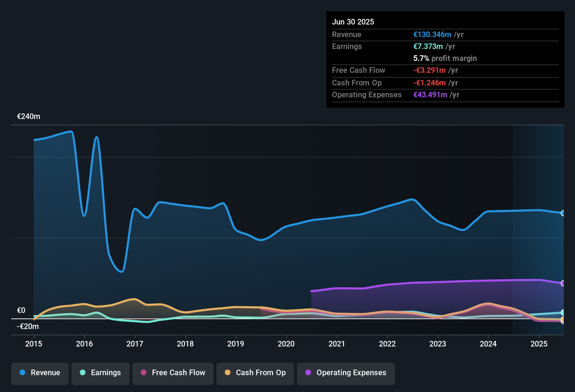
Task: Toggle the Free Cash Flow legend series
Action: (x=173, y=373)
